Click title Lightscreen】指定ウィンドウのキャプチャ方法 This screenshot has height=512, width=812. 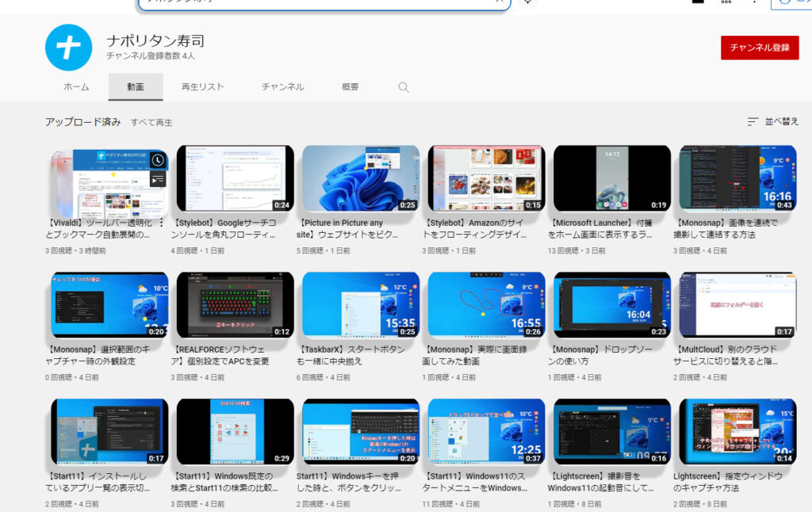click(728, 482)
